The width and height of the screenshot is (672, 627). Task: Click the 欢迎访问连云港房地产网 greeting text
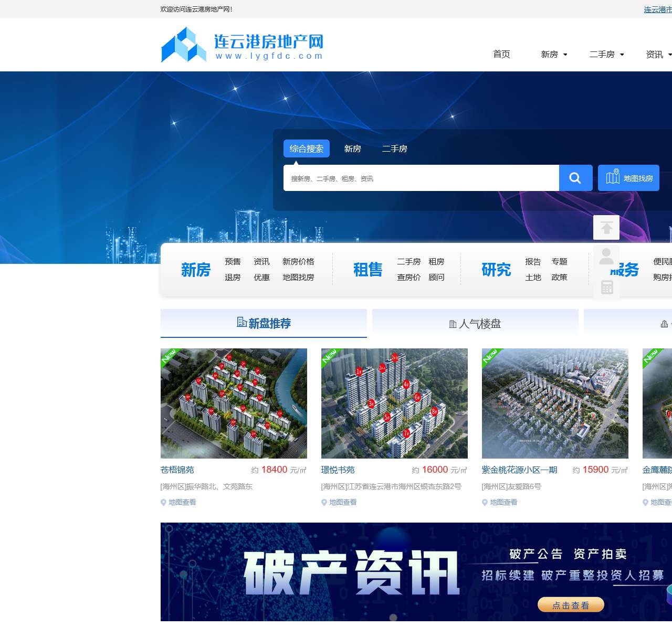pyautogui.click(x=196, y=9)
